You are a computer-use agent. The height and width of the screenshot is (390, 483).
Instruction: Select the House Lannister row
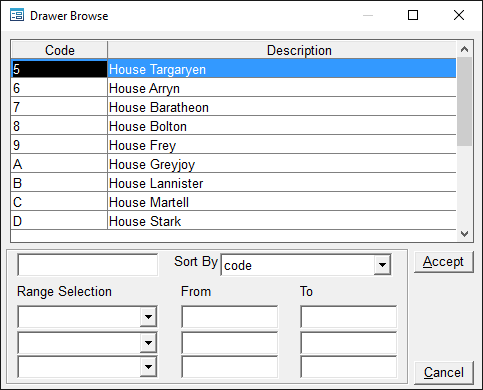pyautogui.click(x=234, y=183)
